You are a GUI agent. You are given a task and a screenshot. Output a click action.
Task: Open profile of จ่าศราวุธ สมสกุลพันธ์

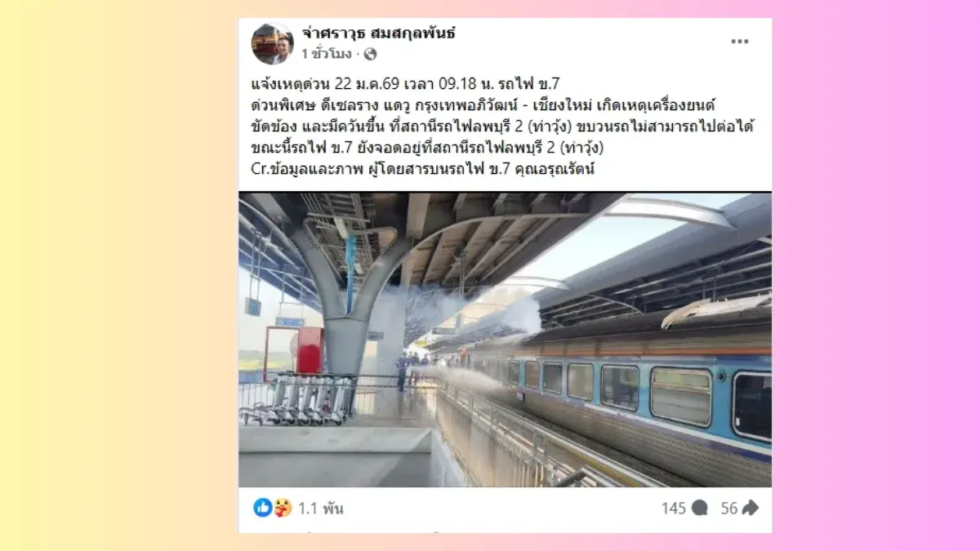pyautogui.click(x=378, y=33)
